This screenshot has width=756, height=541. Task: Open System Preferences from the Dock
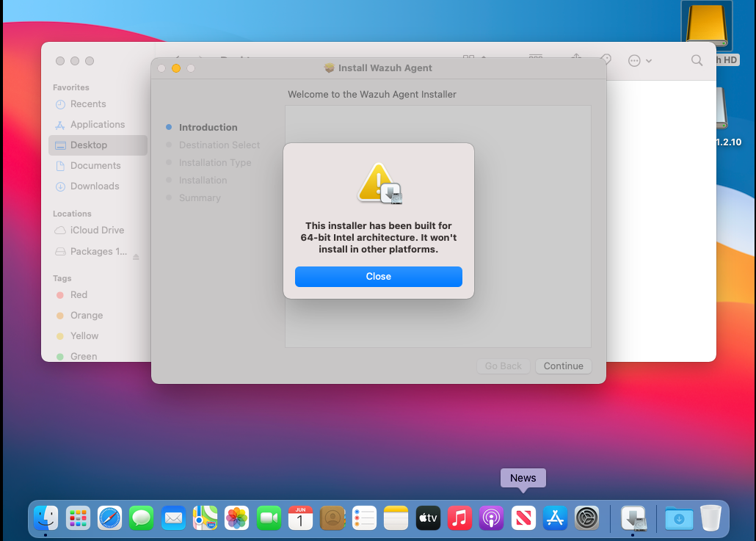(586, 518)
